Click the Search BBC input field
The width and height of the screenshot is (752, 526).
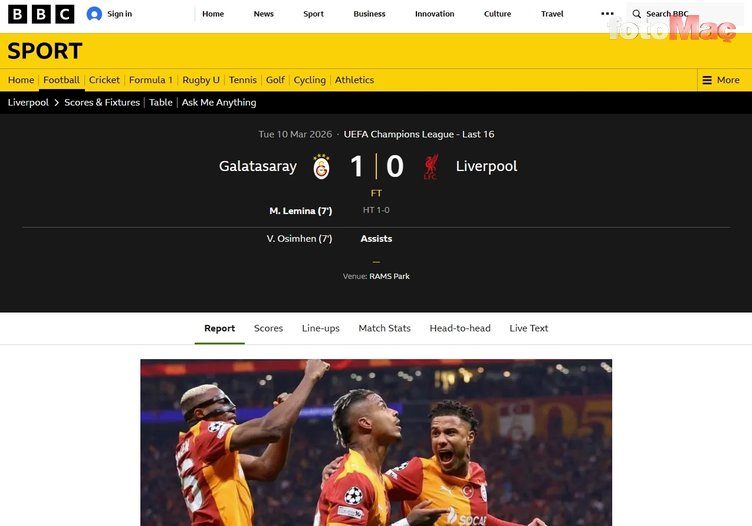685,14
